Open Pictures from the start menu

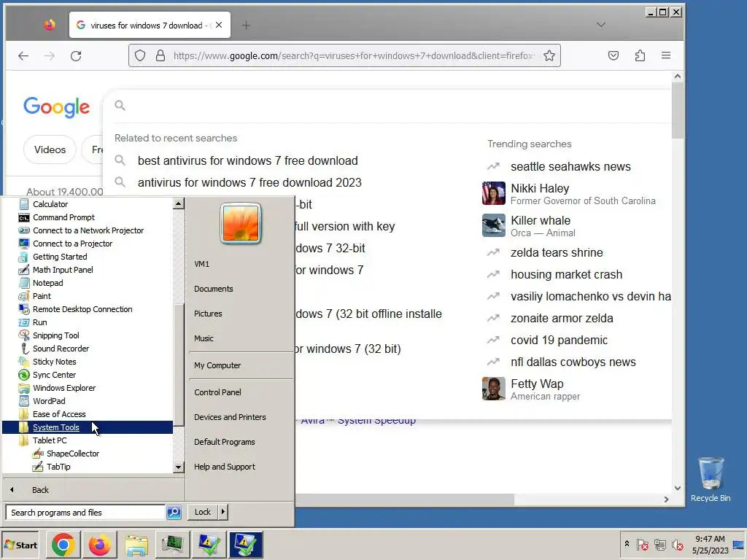208,314
